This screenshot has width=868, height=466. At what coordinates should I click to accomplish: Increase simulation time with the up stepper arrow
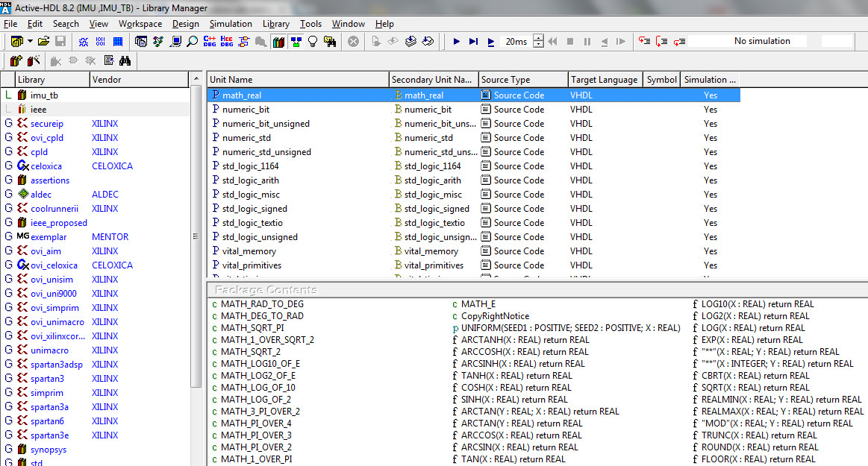(x=539, y=37)
